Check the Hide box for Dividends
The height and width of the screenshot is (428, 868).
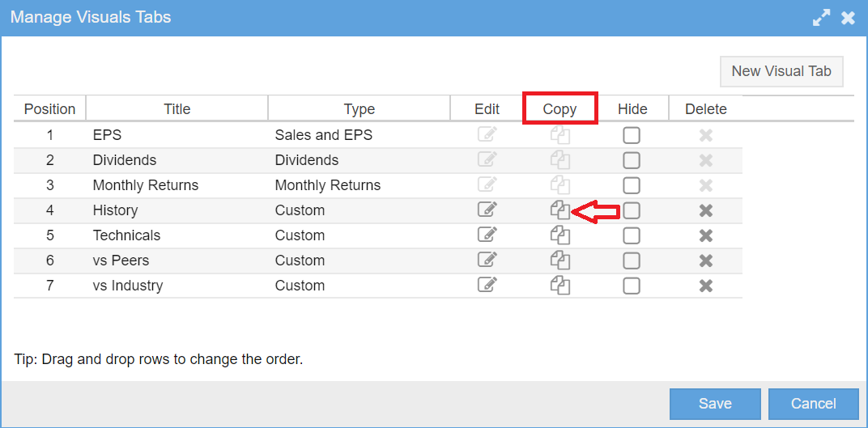tap(632, 160)
